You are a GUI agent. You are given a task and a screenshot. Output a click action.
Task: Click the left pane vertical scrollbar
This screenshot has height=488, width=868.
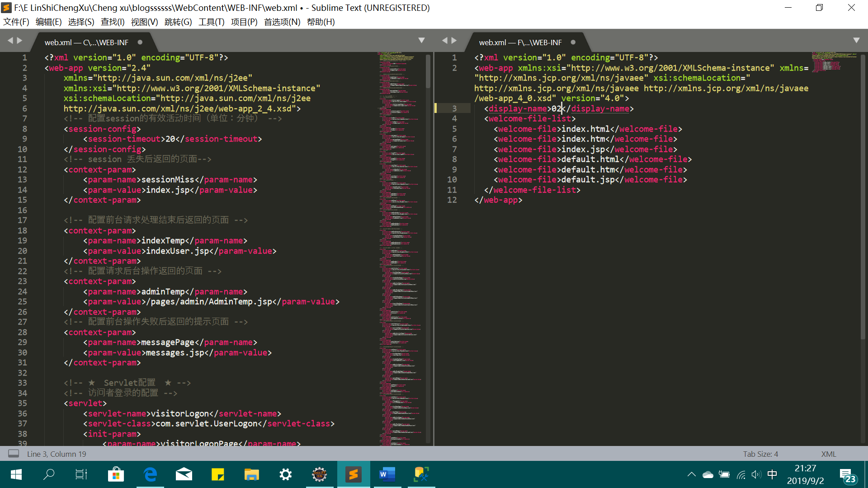(428, 71)
